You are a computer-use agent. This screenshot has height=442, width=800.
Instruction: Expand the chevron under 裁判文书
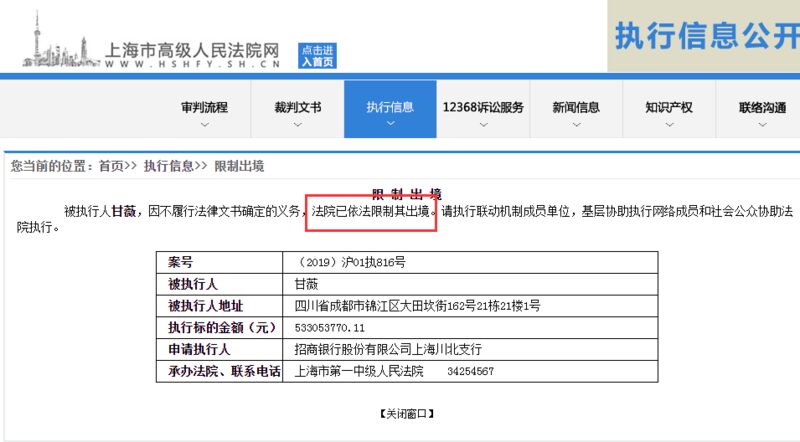coord(297,124)
